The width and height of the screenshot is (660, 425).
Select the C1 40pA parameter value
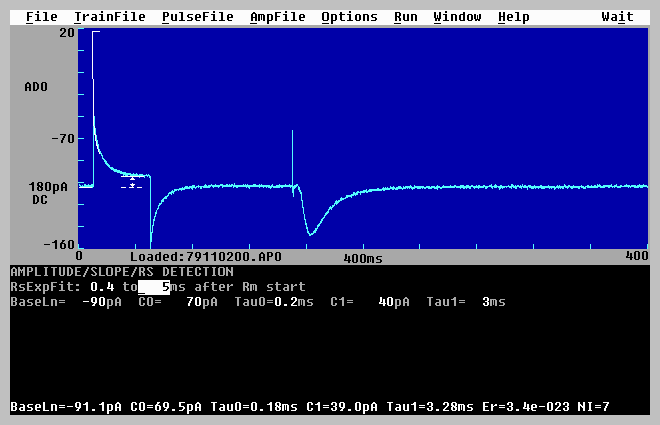click(370, 301)
